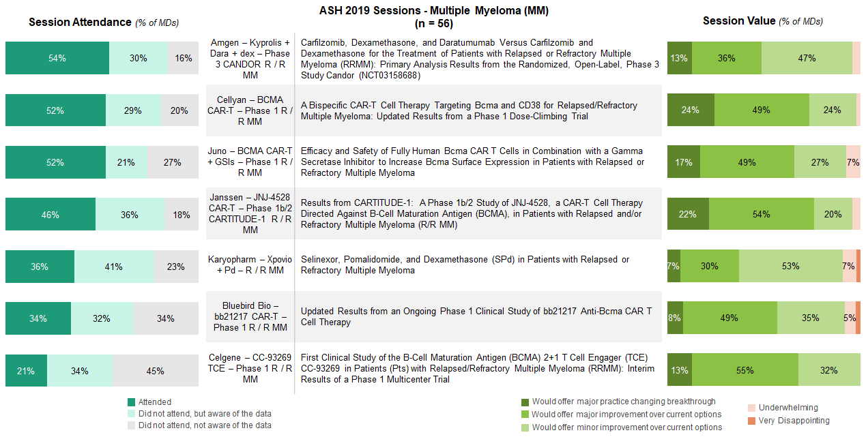Click the Attended legend color swatch
Image resolution: width=868 pixels, height=437 pixels.
(x=132, y=402)
